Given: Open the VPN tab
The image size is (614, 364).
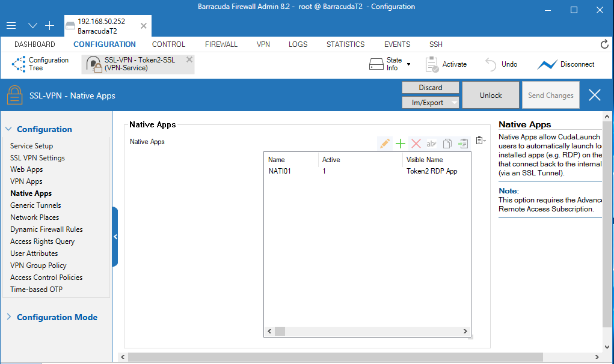Looking at the screenshot, I should pyautogui.click(x=263, y=44).
